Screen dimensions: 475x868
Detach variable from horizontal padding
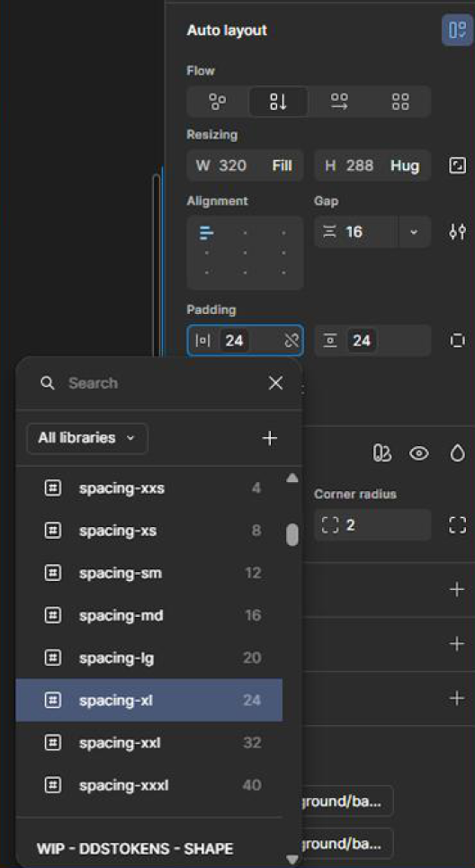tap(291, 340)
